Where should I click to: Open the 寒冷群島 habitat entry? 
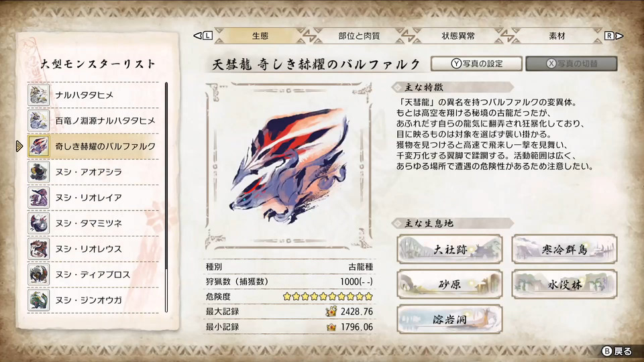(564, 249)
